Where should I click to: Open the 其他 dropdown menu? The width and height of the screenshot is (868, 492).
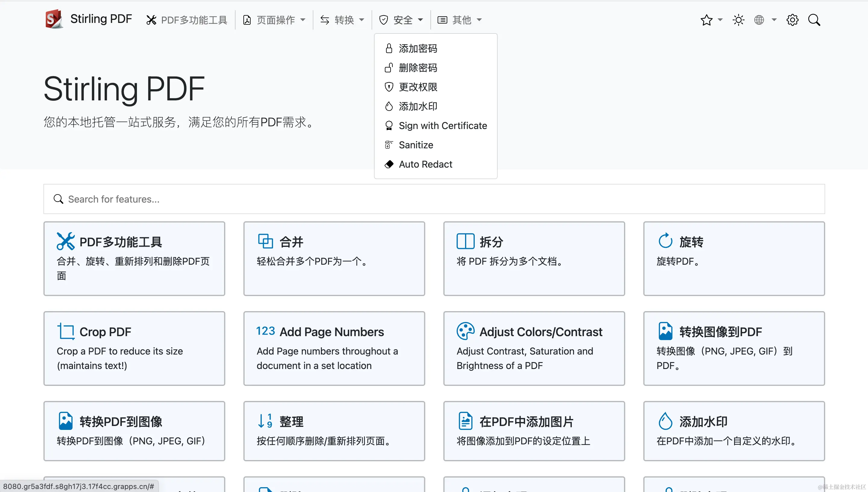pos(460,20)
